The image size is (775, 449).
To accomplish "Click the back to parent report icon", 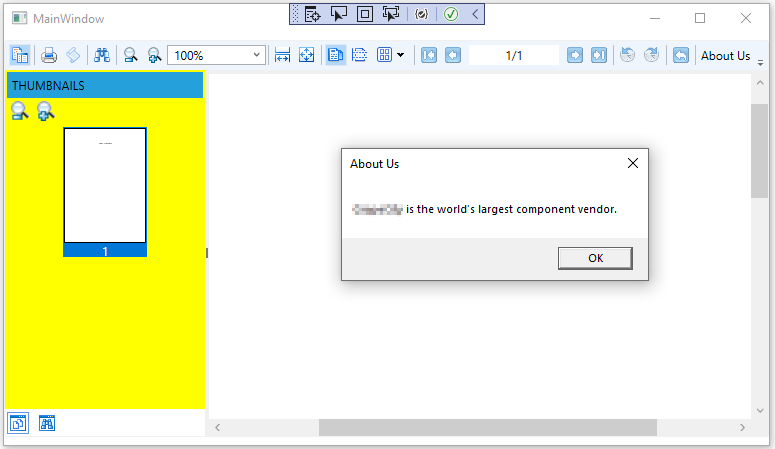I will (x=681, y=55).
